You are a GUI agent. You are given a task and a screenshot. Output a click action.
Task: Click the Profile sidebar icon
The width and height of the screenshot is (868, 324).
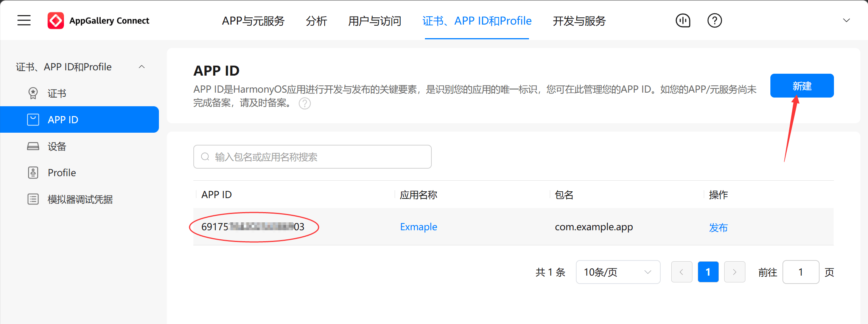coord(33,172)
